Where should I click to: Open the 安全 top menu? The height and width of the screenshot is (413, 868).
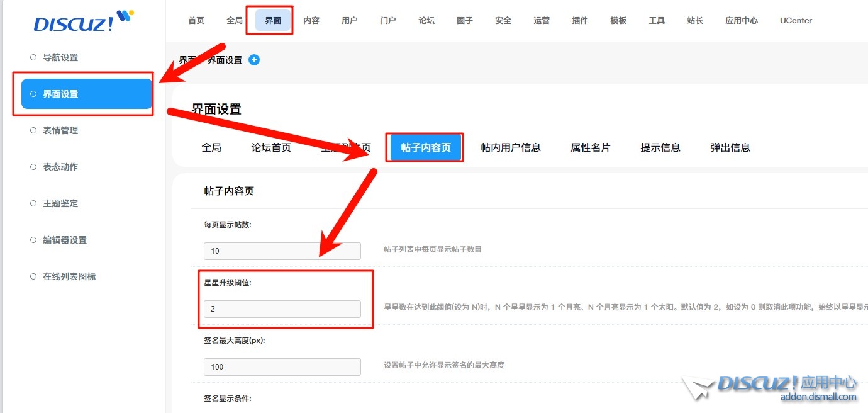pyautogui.click(x=503, y=20)
